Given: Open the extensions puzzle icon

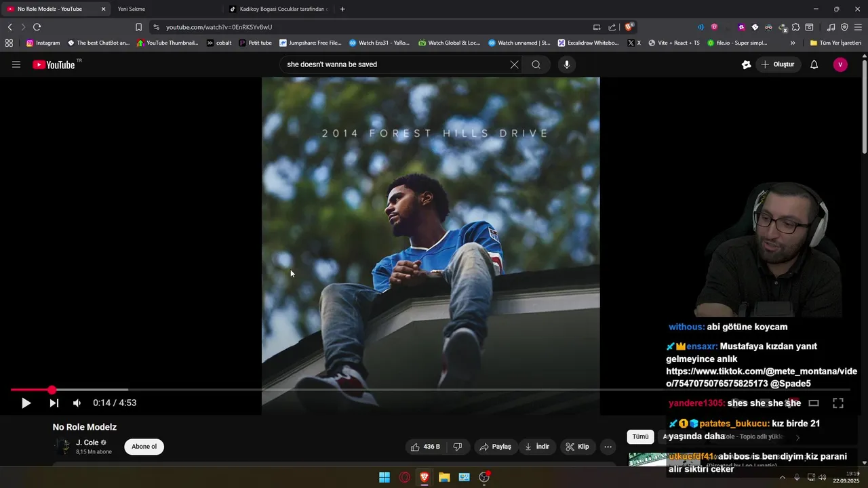Looking at the screenshot, I should point(796,27).
